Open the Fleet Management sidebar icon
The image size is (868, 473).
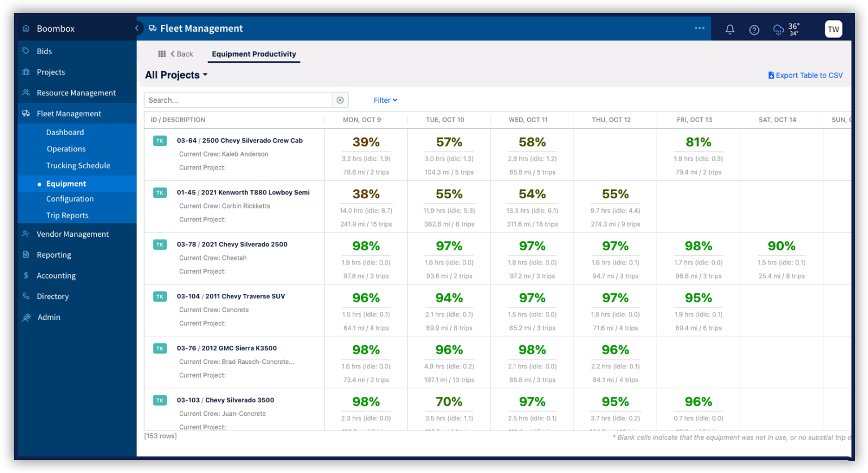click(x=26, y=113)
